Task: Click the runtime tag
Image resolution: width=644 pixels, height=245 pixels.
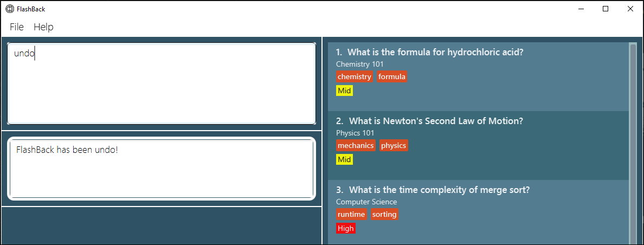Action: tap(351, 214)
